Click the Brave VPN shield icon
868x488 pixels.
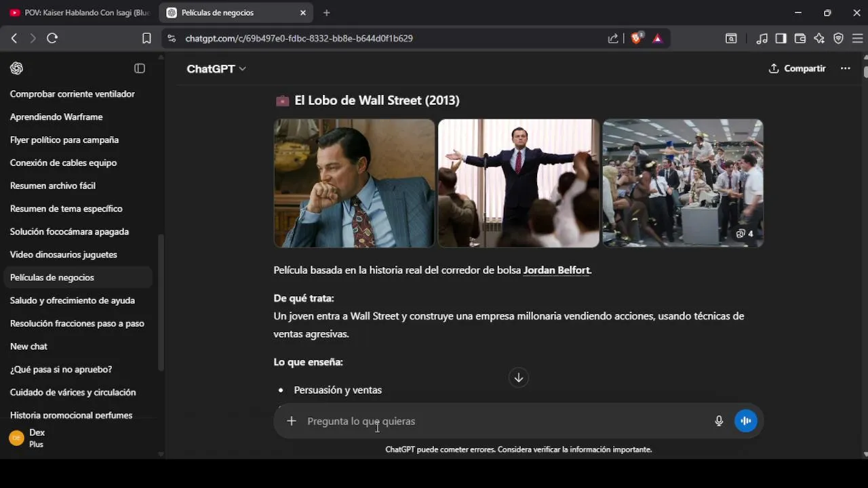(838, 39)
